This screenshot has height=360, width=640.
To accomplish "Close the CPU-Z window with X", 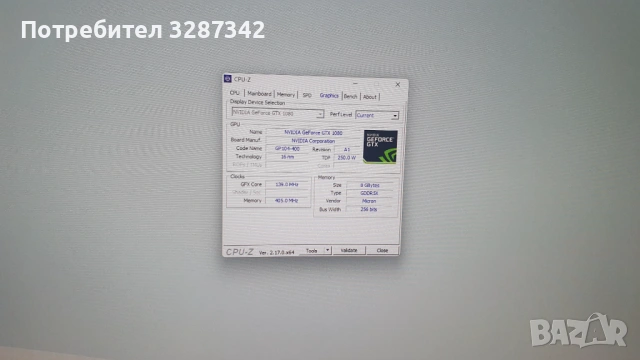I will [398, 84].
